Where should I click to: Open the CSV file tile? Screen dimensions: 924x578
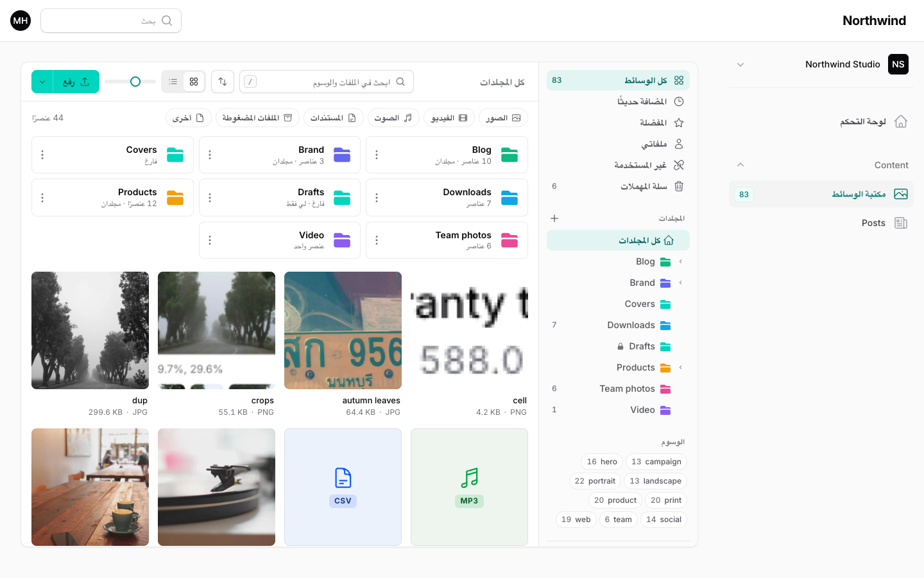[343, 487]
